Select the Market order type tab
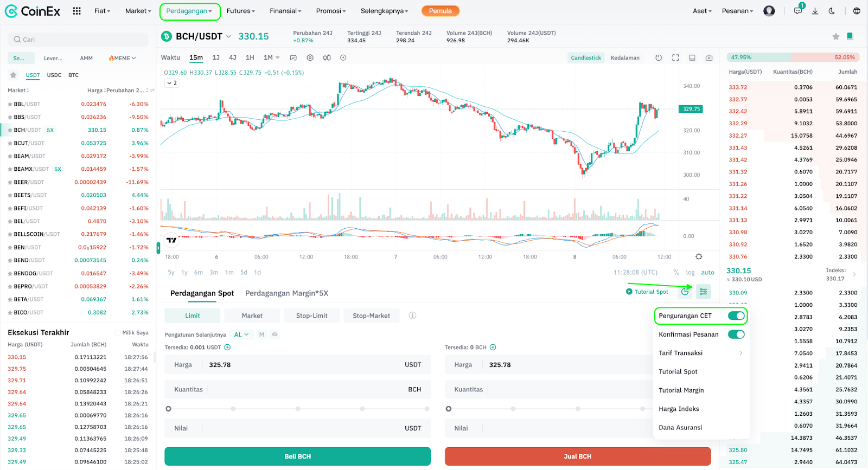 (x=252, y=316)
